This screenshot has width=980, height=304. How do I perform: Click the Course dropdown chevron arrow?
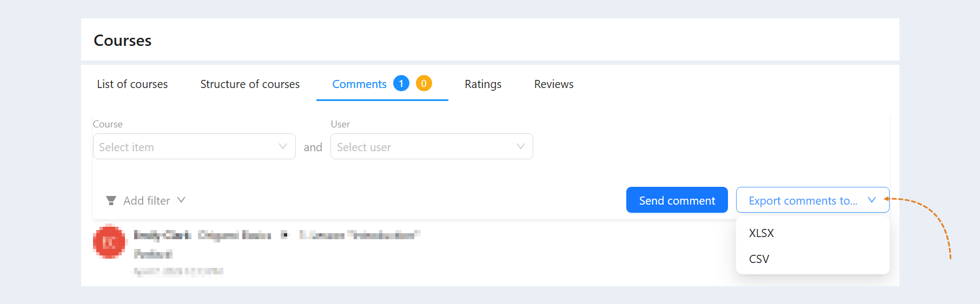tap(283, 146)
